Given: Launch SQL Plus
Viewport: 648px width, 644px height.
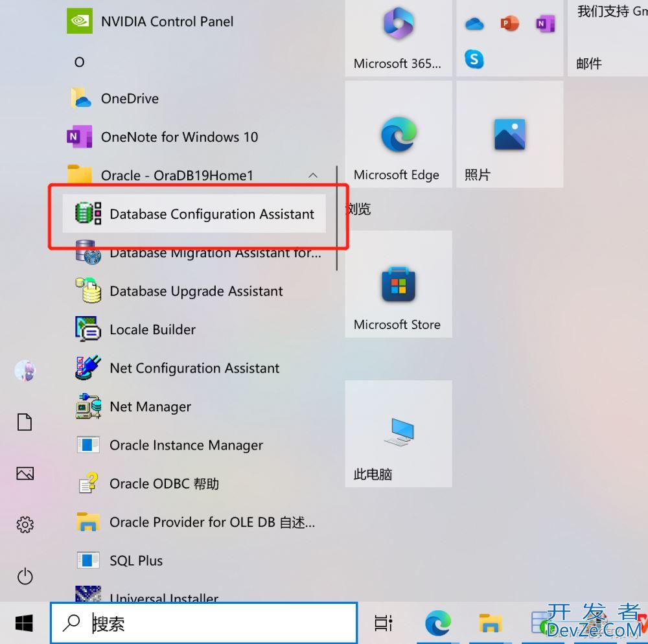Looking at the screenshot, I should [194, 560].
